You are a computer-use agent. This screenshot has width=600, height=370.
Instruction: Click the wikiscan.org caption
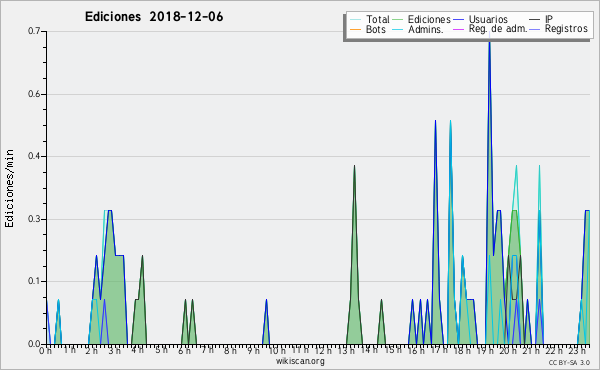pyautogui.click(x=300, y=361)
